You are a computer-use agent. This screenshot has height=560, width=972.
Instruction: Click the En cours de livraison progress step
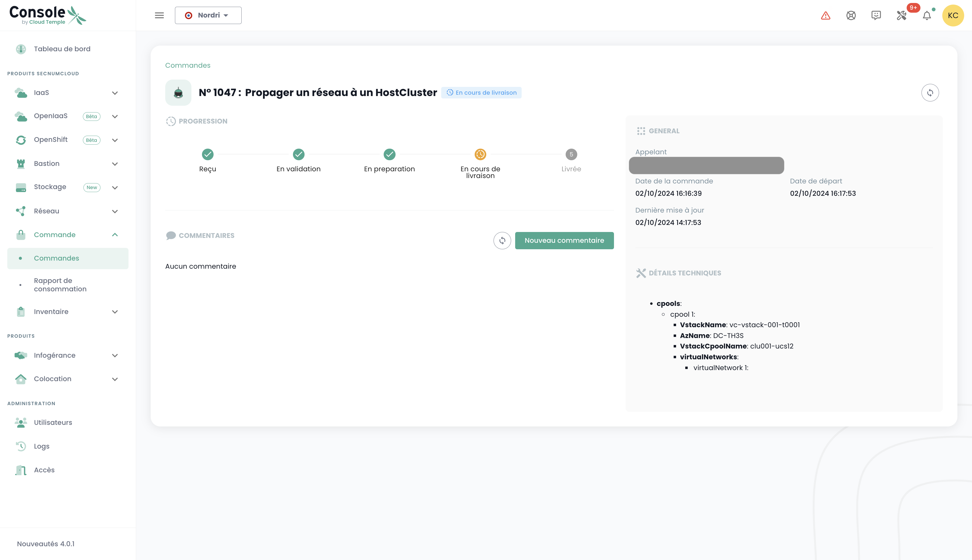(x=480, y=155)
